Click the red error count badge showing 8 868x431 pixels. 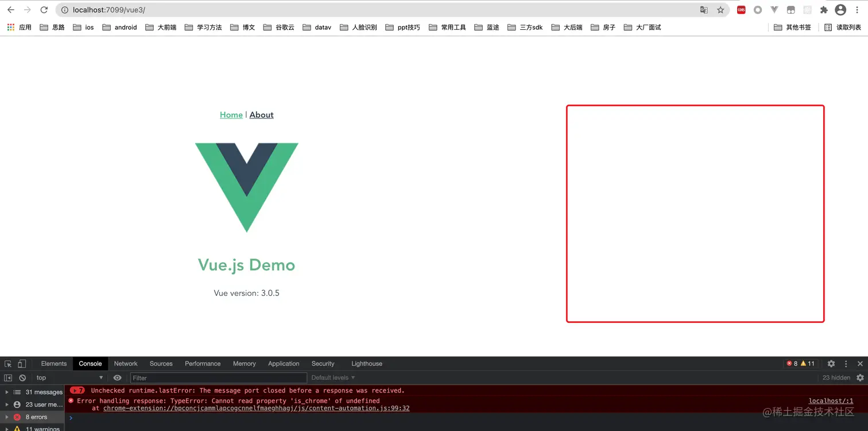(x=792, y=364)
